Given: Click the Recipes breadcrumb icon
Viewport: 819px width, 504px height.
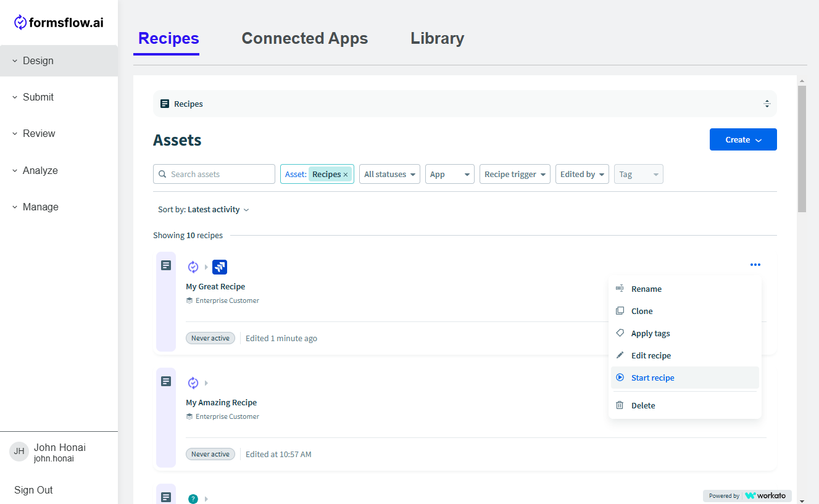Looking at the screenshot, I should (165, 104).
